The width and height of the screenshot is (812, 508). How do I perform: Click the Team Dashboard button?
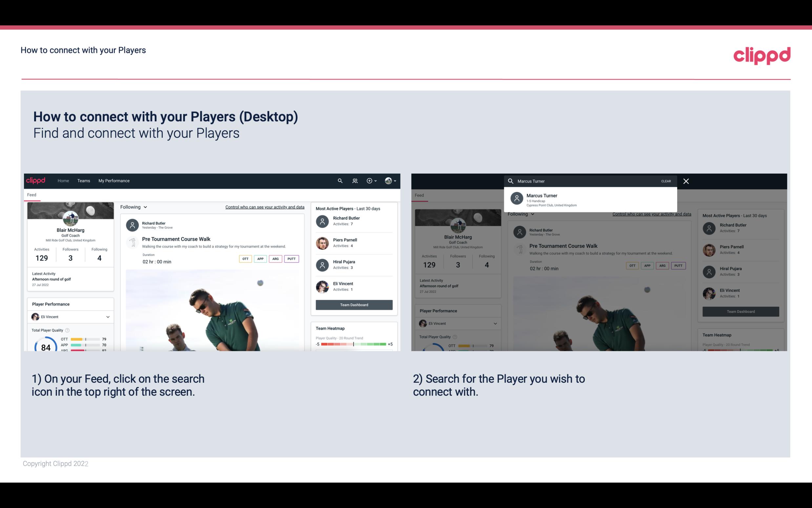point(354,304)
